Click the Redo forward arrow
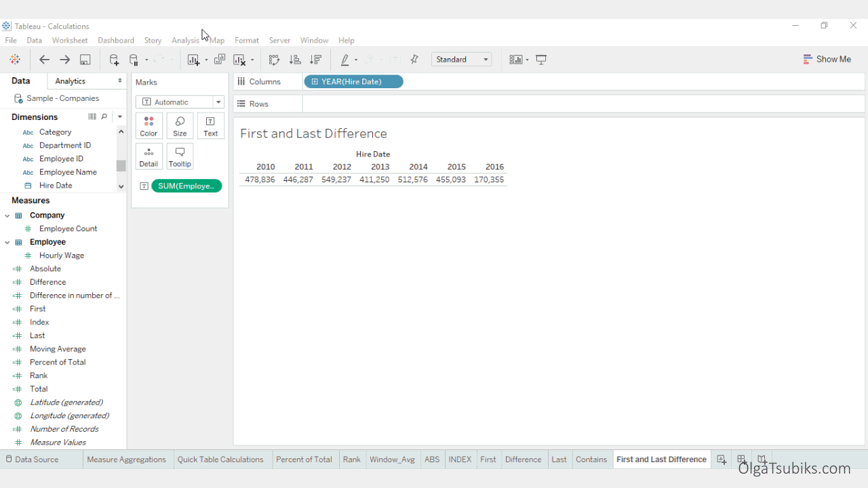 click(65, 60)
